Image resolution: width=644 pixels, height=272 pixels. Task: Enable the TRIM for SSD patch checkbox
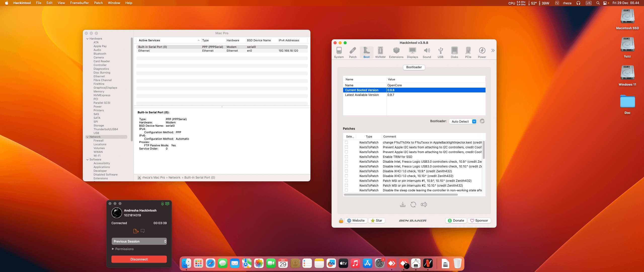[346, 157]
